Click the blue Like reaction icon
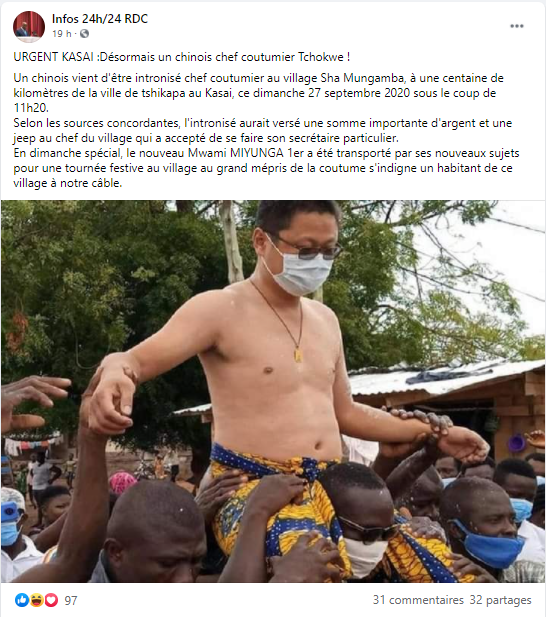The height and width of the screenshot is (617, 546). pyautogui.click(x=22, y=600)
